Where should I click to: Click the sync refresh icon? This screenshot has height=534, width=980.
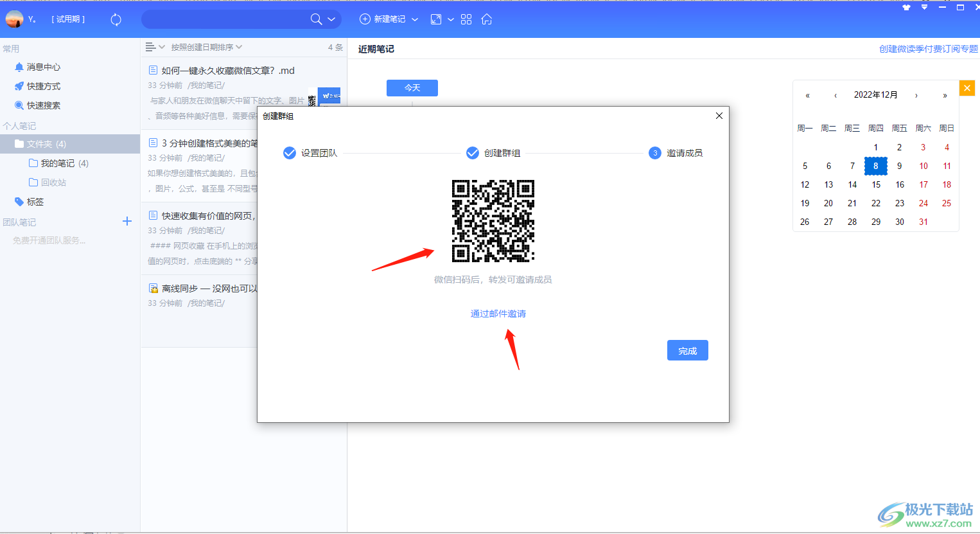pyautogui.click(x=116, y=19)
